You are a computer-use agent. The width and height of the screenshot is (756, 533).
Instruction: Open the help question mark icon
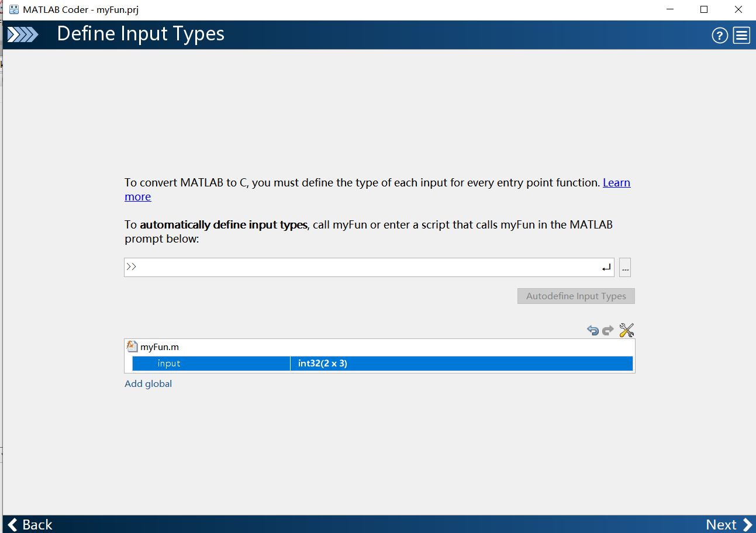pos(720,36)
